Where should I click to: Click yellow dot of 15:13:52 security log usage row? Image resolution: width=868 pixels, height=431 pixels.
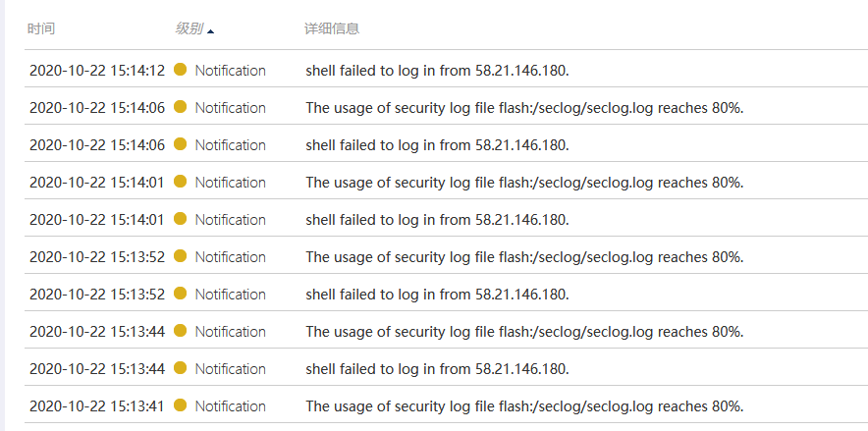[x=180, y=256]
